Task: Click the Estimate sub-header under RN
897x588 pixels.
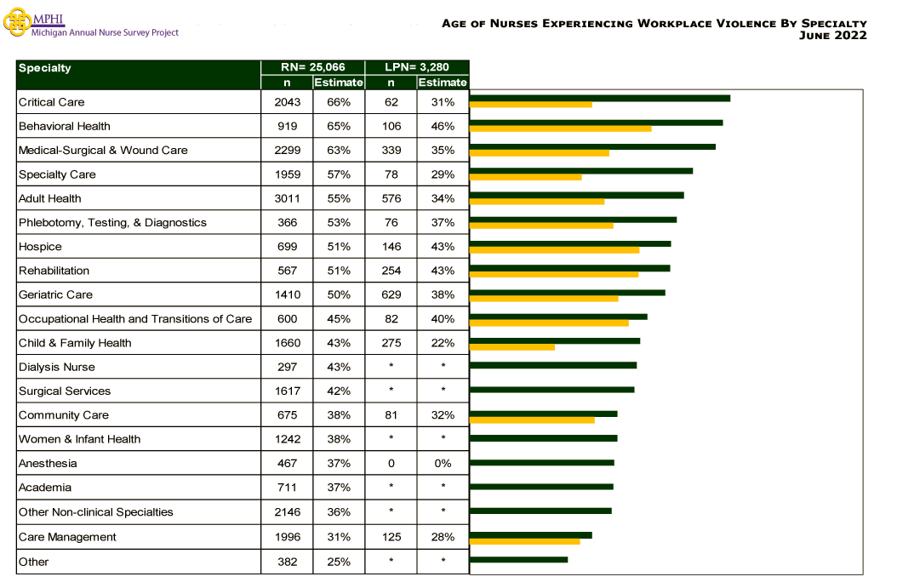Action: tap(338, 82)
